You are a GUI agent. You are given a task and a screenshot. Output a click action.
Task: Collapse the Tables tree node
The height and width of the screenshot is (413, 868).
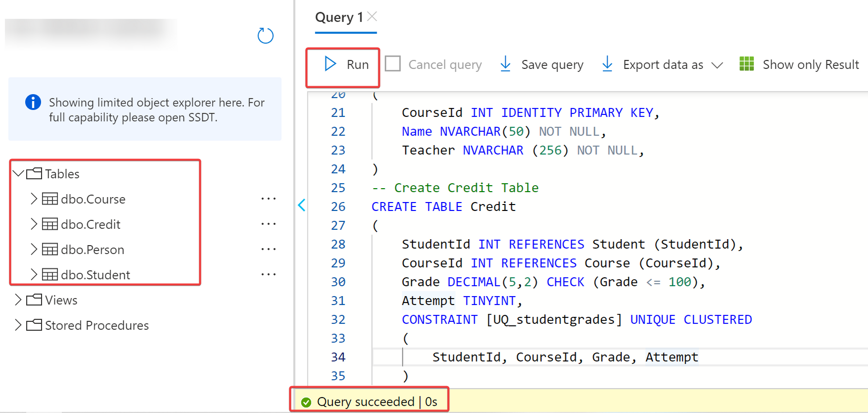click(x=18, y=173)
